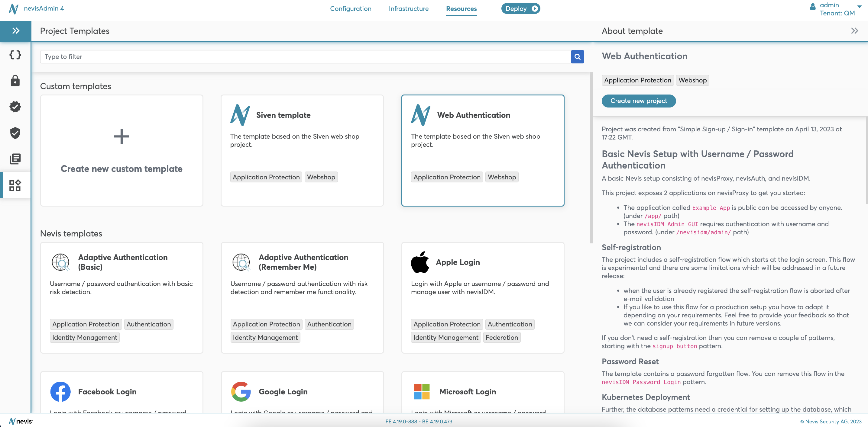Switch to the Configuration tab
The height and width of the screenshot is (427, 868).
[x=351, y=8]
